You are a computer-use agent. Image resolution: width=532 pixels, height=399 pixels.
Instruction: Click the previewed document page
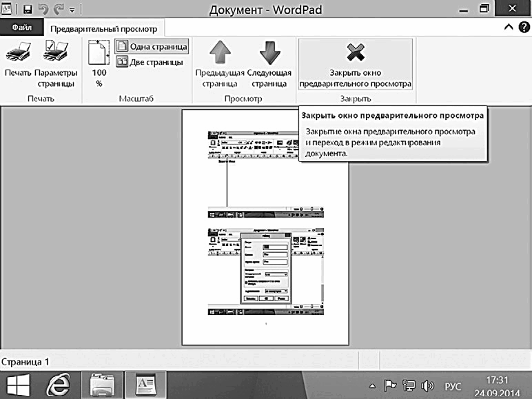coord(265,227)
